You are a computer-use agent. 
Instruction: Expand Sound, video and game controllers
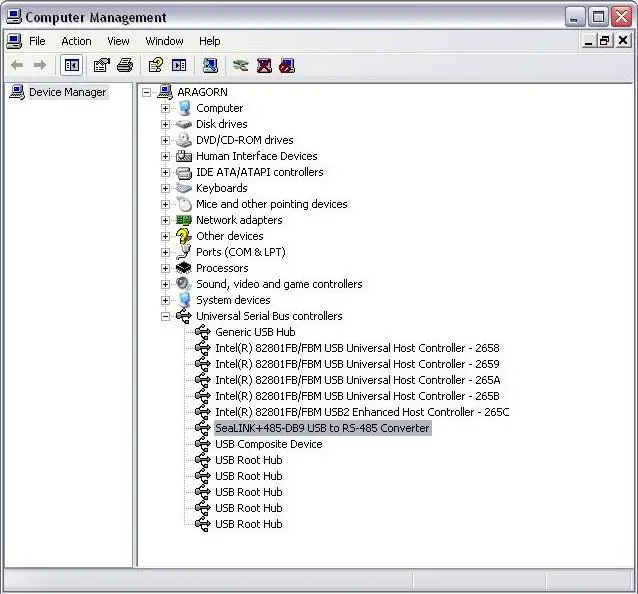165,284
